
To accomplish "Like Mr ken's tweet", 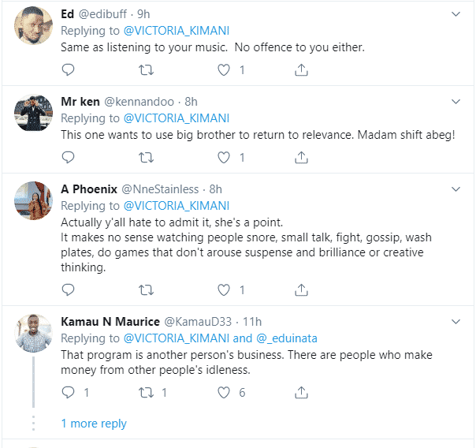I will point(224,158).
